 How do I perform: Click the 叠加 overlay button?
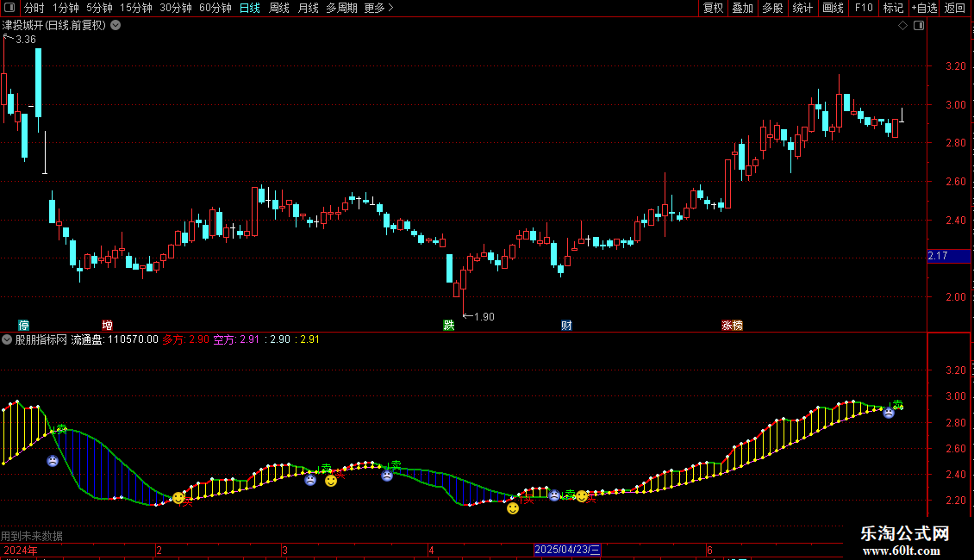tap(742, 8)
